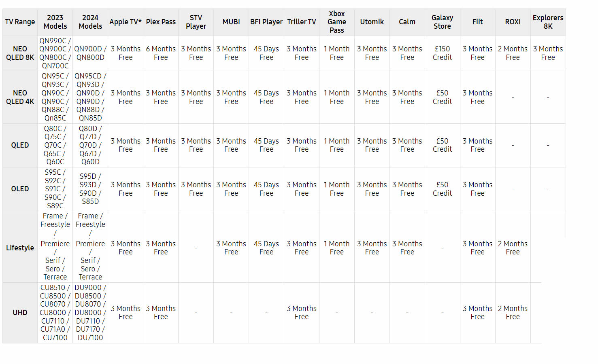Select the Xbox Game Pass header cell
Image resolution: width=598 pixels, height=364 pixels.
tap(336, 22)
